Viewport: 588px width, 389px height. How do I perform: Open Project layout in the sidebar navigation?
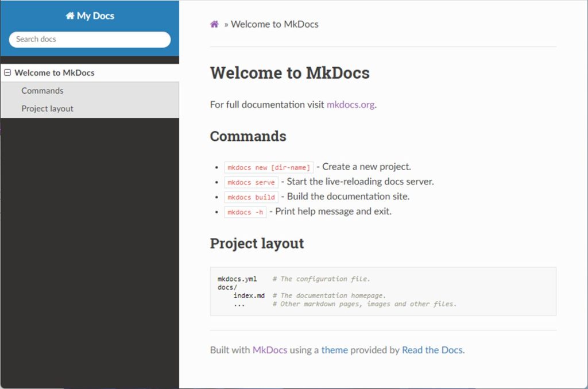coord(48,109)
